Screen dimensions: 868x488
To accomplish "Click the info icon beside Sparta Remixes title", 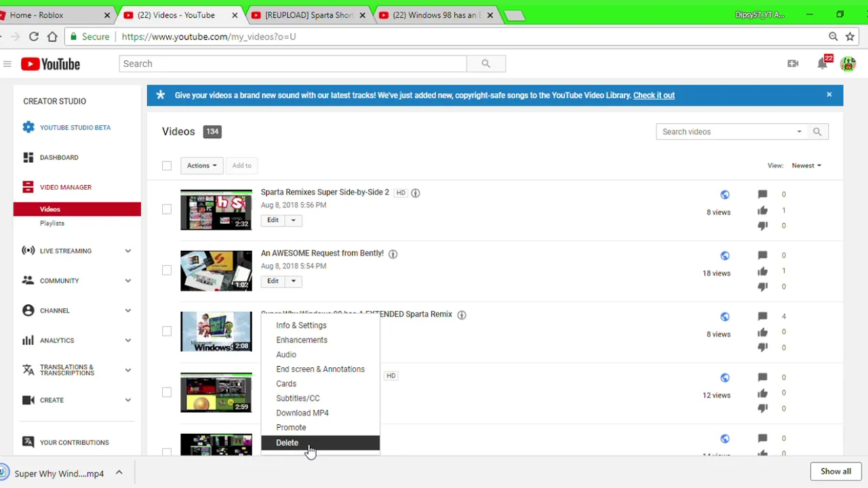I will 416,193.
